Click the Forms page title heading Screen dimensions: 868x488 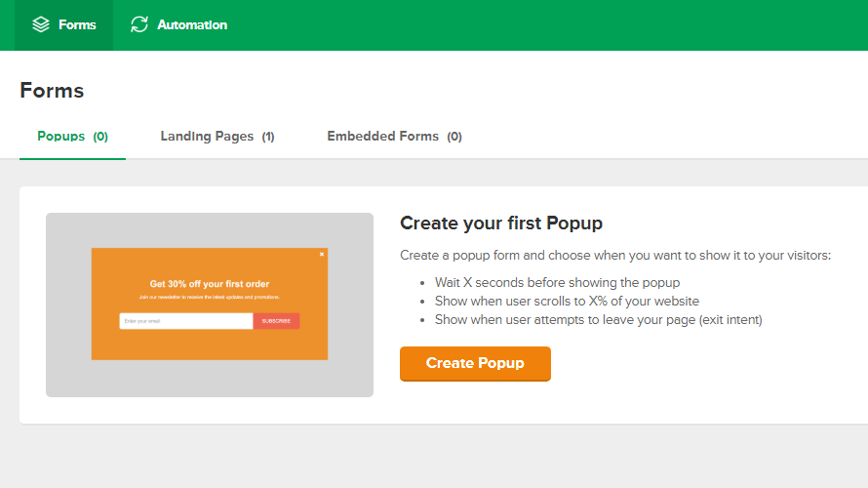point(52,91)
